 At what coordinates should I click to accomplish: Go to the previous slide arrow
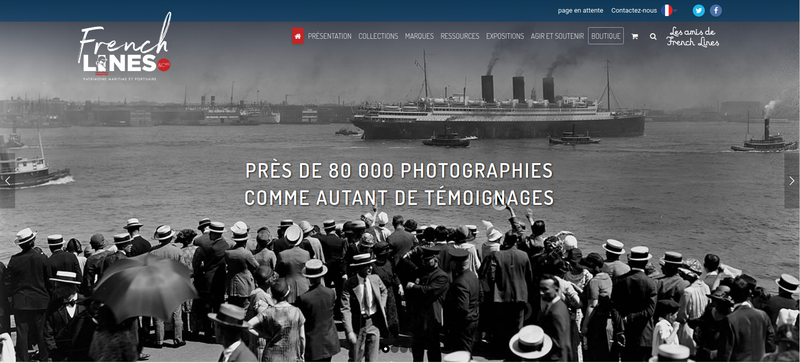[7, 180]
